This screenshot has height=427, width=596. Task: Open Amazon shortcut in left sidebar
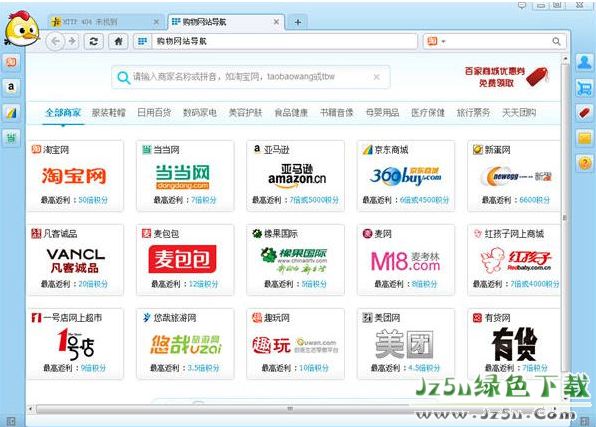point(11,87)
